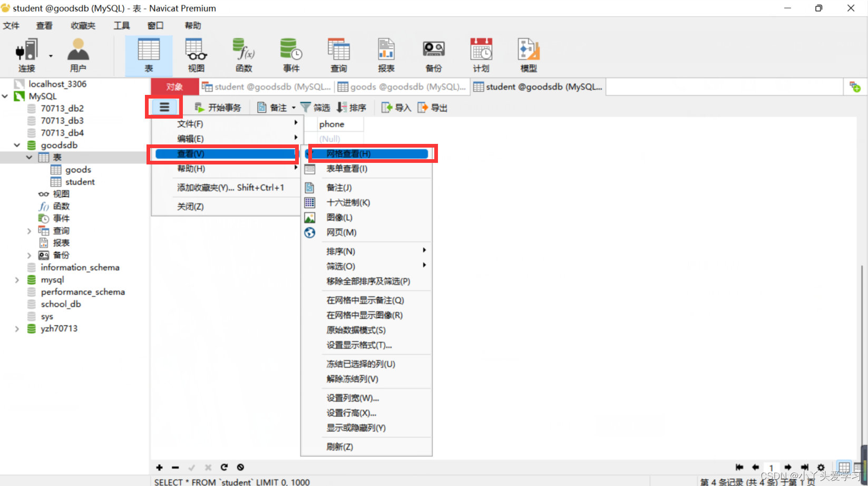
Task: Click the page number 1 field
Action: click(771, 468)
